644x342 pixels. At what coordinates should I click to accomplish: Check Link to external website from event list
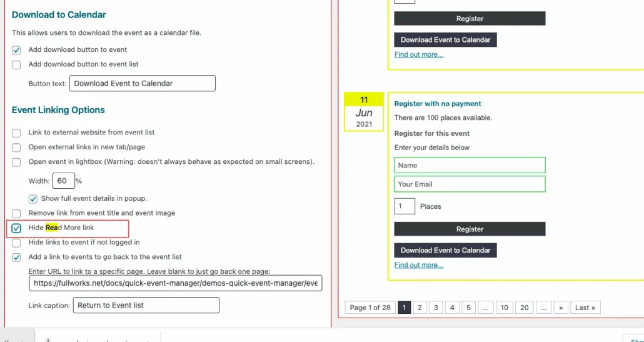pyautogui.click(x=16, y=133)
